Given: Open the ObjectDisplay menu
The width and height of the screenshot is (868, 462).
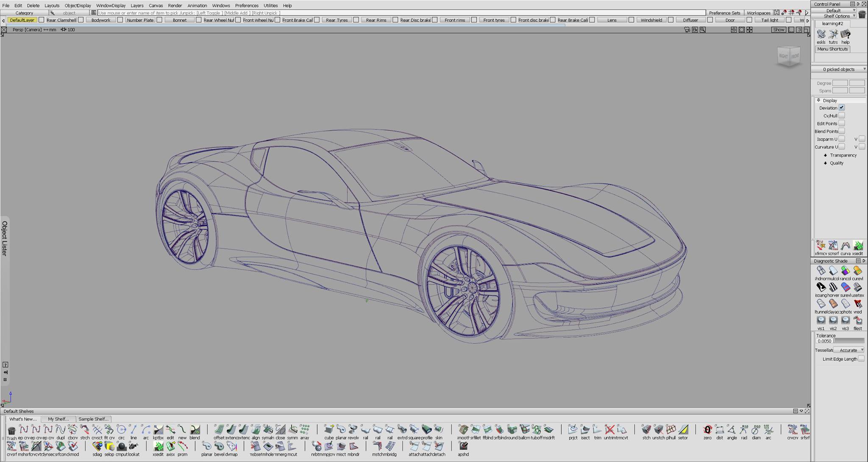Looking at the screenshot, I should click(x=78, y=6).
